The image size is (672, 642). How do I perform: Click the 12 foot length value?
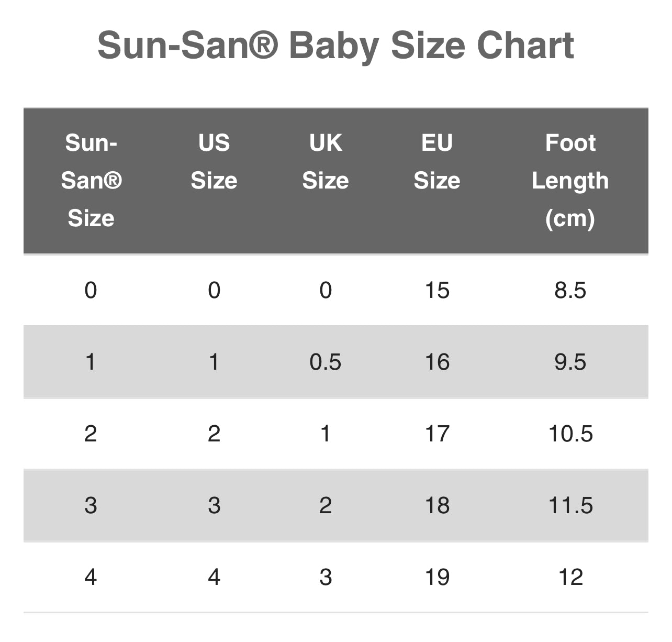(x=570, y=577)
